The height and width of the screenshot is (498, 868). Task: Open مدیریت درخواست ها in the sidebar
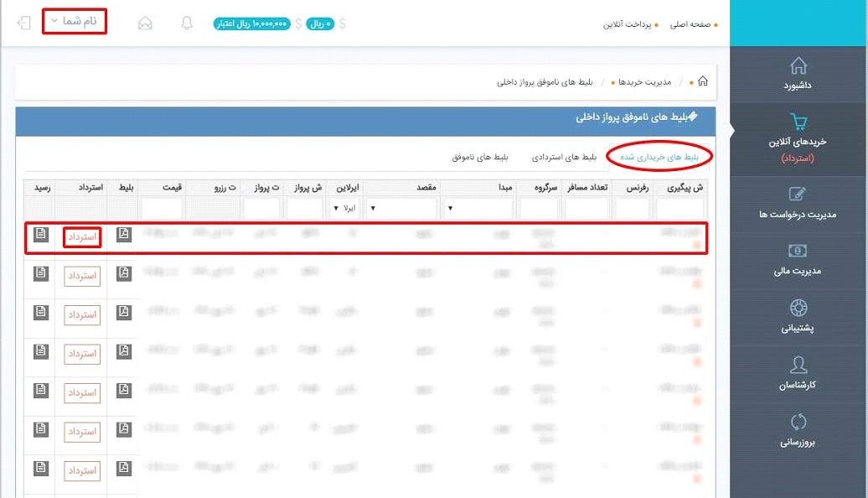798,195
